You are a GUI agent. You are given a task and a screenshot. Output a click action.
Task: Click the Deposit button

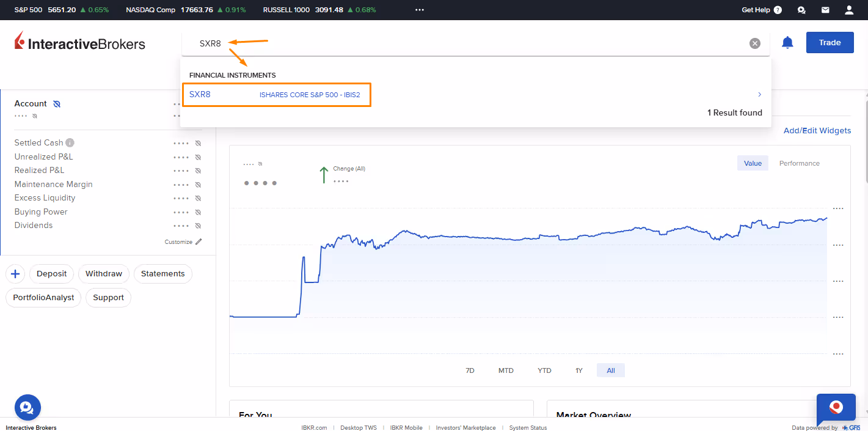(51, 274)
